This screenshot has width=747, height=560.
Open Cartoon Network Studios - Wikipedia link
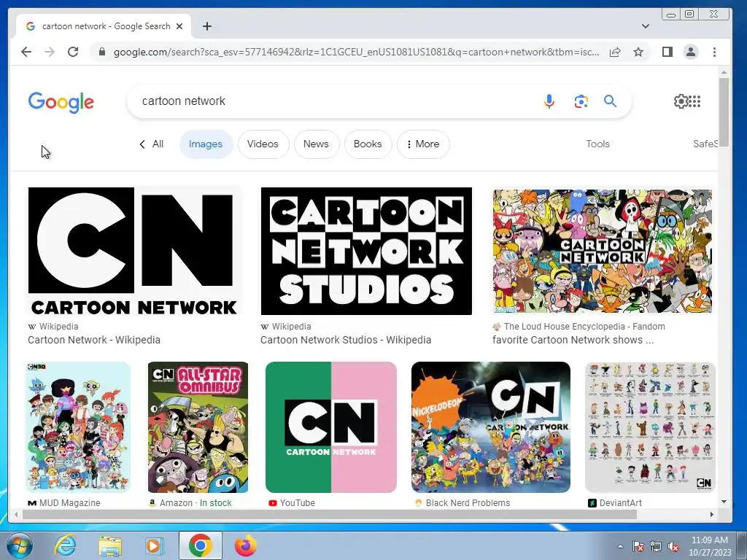pyautogui.click(x=346, y=340)
